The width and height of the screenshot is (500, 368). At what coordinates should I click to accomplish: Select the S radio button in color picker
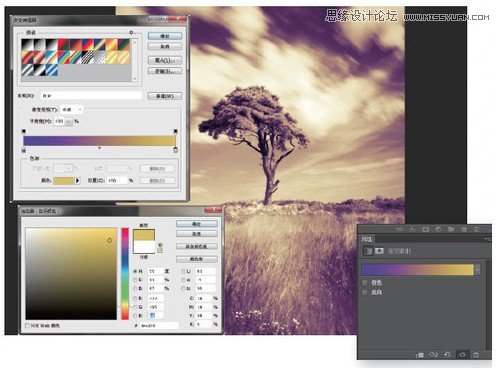pyautogui.click(x=135, y=280)
